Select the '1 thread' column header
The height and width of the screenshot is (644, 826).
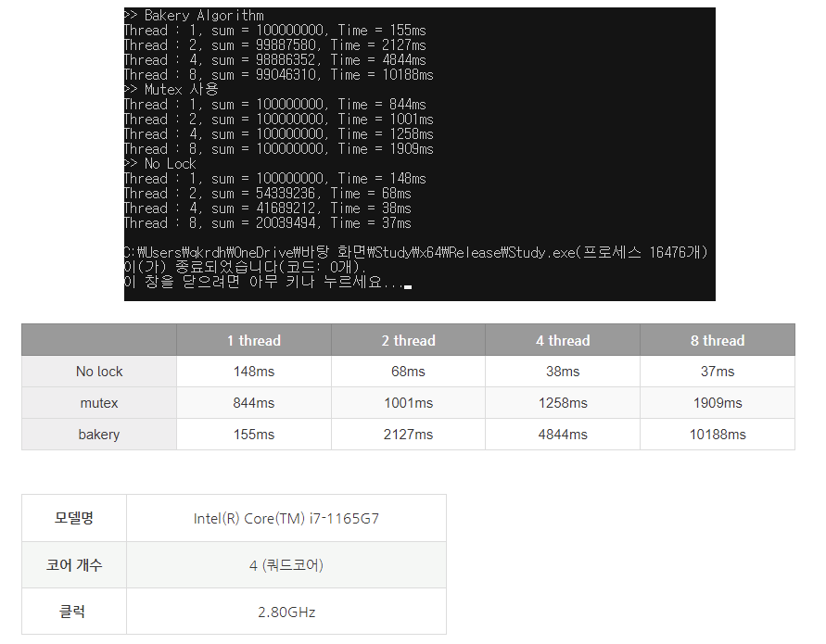pyautogui.click(x=254, y=340)
